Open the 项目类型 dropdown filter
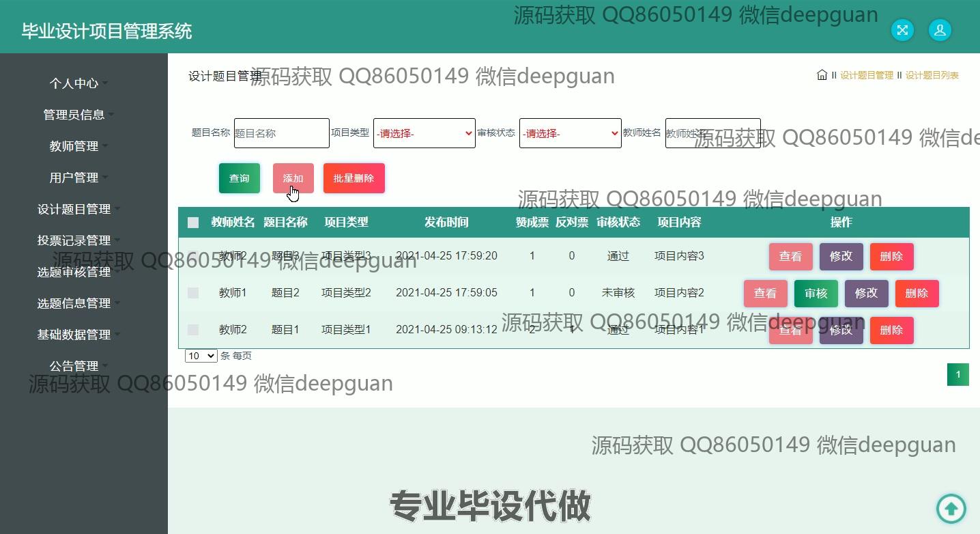The width and height of the screenshot is (980, 534). coord(424,133)
